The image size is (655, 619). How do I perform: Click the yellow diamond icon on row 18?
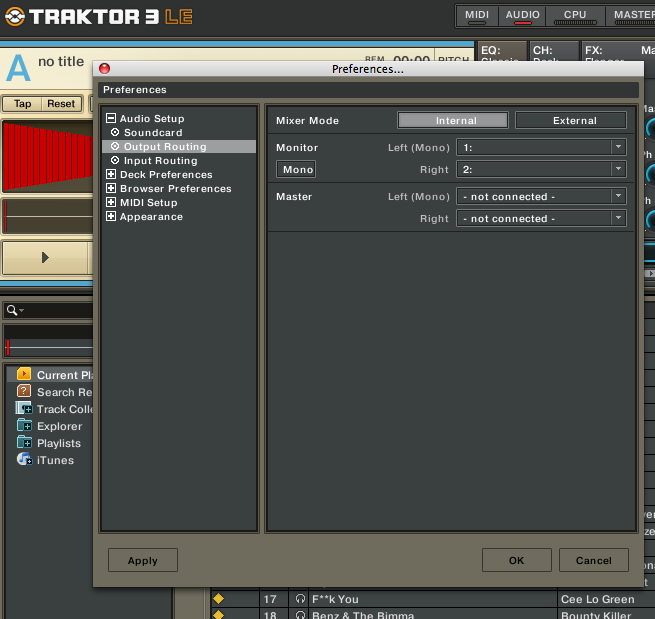(x=218, y=614)
